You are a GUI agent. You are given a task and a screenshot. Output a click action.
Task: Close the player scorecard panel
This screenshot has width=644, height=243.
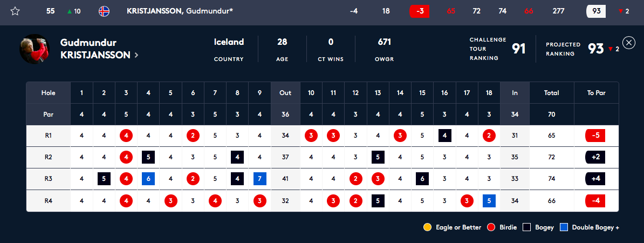pyautogui.click(x=629, y=43)
